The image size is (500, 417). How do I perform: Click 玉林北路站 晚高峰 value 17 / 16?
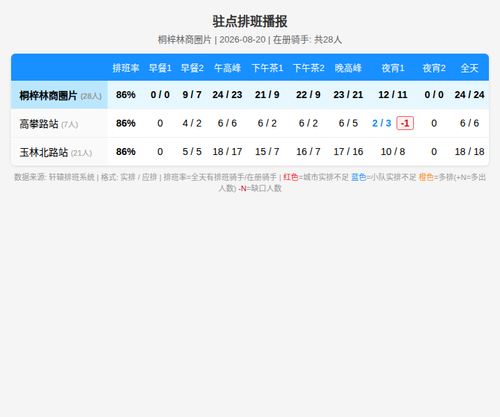[x=348, y=152]
